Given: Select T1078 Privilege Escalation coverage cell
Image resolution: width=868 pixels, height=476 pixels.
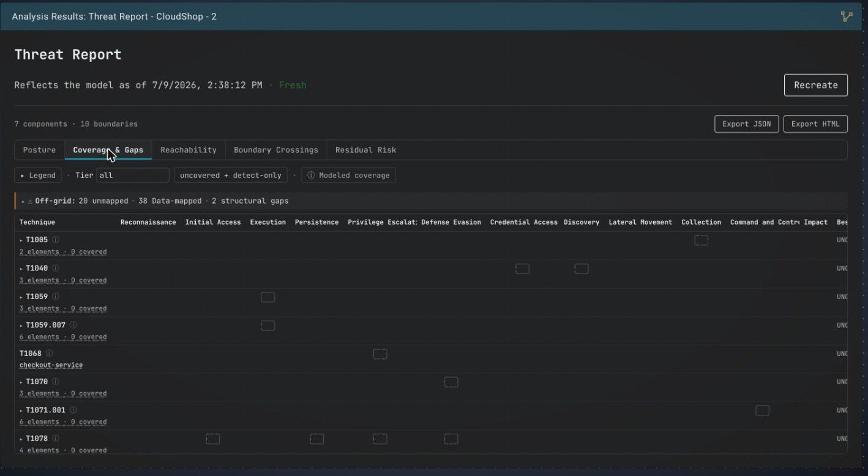Looking at the screenshot, I should (380, 439).
